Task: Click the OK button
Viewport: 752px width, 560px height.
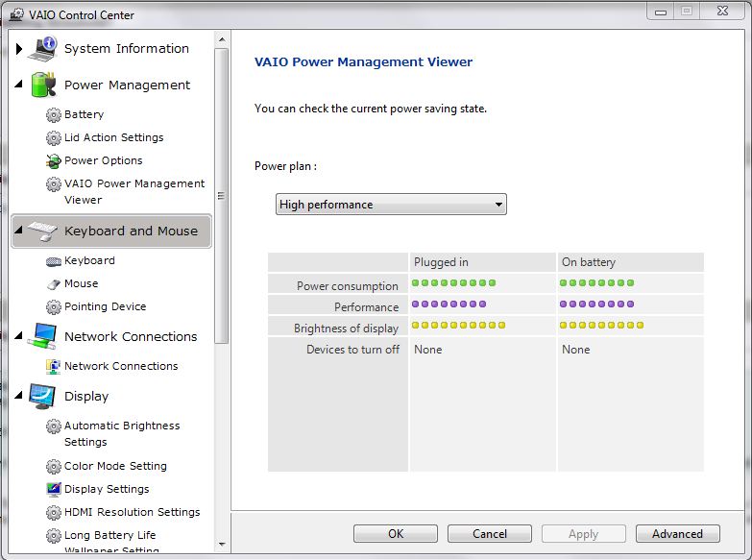Action: click(396, 534)
